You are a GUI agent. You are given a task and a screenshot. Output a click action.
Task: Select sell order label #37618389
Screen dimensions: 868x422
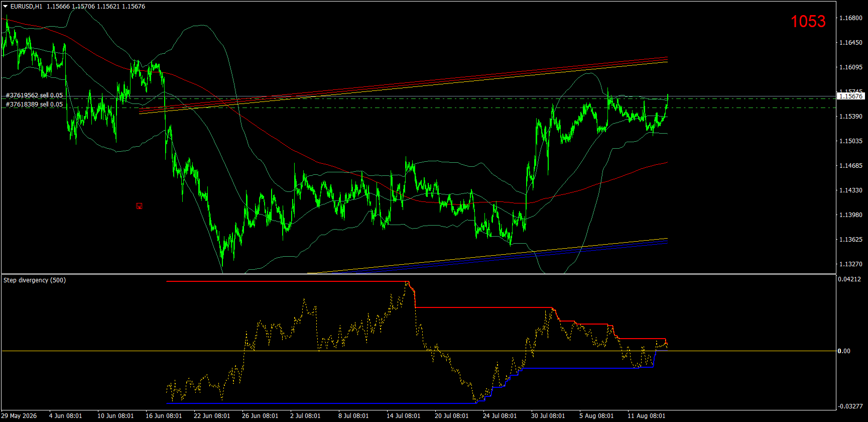[x=34, y=104]
